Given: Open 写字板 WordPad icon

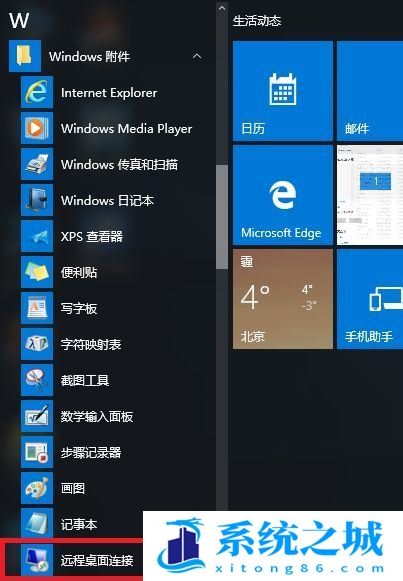Looking at the screenshot, I should (x=37, y=308).
